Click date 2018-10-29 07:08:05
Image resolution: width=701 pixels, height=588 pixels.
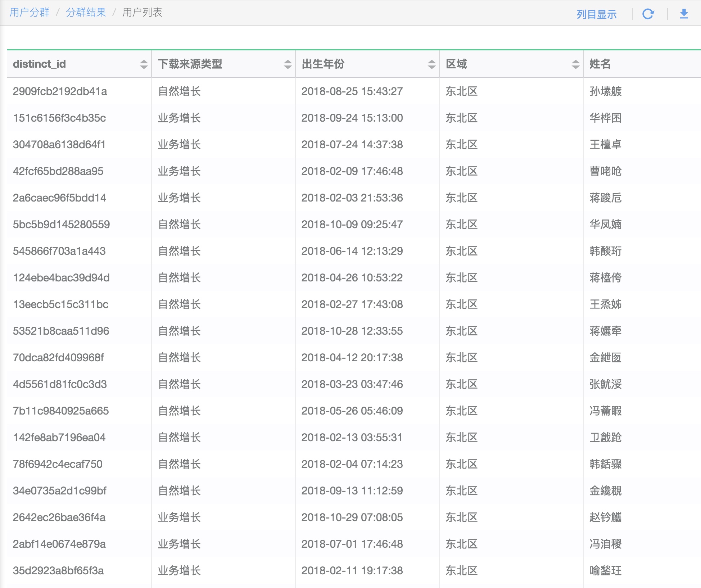point(352,517)
